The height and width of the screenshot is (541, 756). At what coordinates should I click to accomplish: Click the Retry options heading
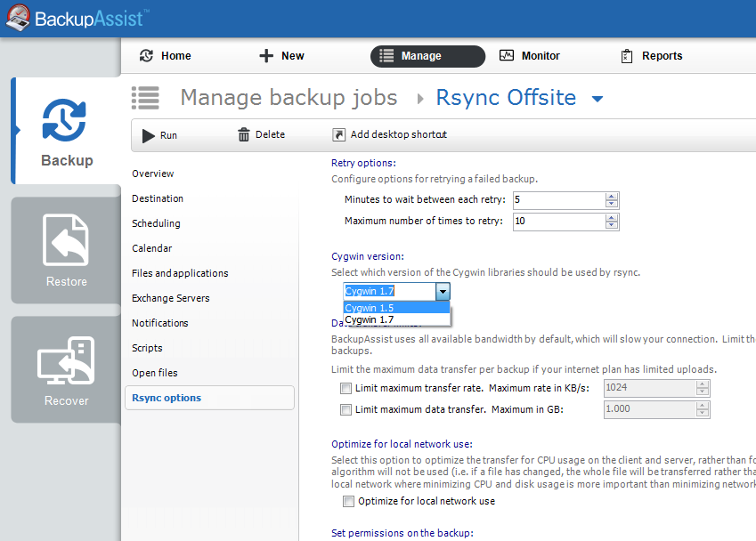pos(363,163)
